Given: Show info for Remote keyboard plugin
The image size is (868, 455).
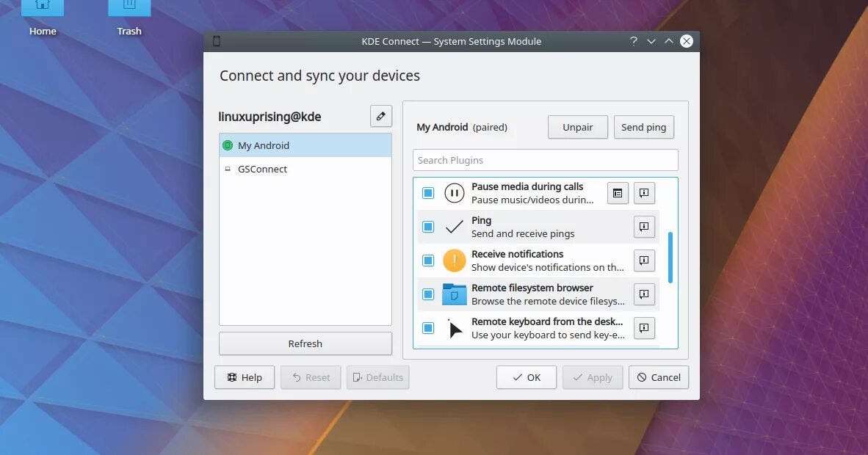Looking at the screenshot, I should [x=644, y=328].
